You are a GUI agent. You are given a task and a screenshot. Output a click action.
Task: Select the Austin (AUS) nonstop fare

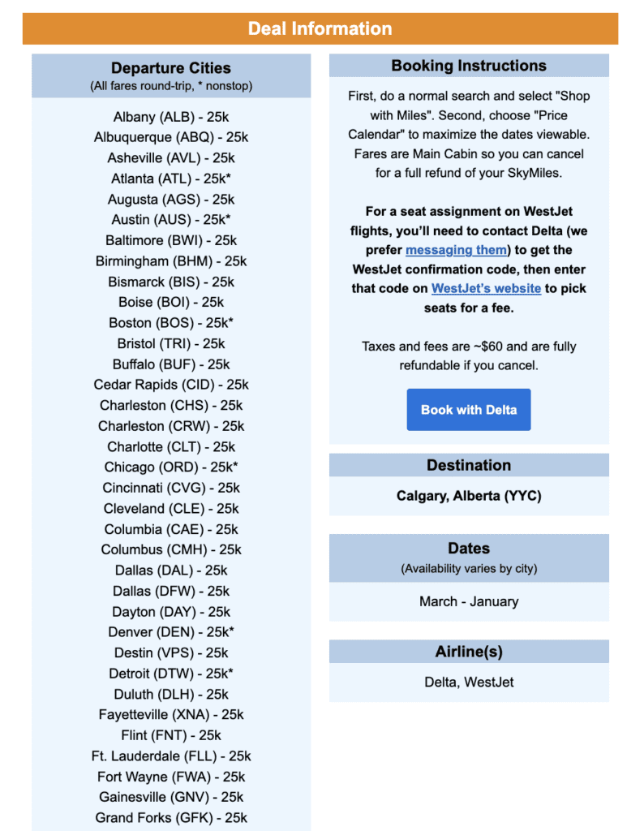click(x=171, y=220)
